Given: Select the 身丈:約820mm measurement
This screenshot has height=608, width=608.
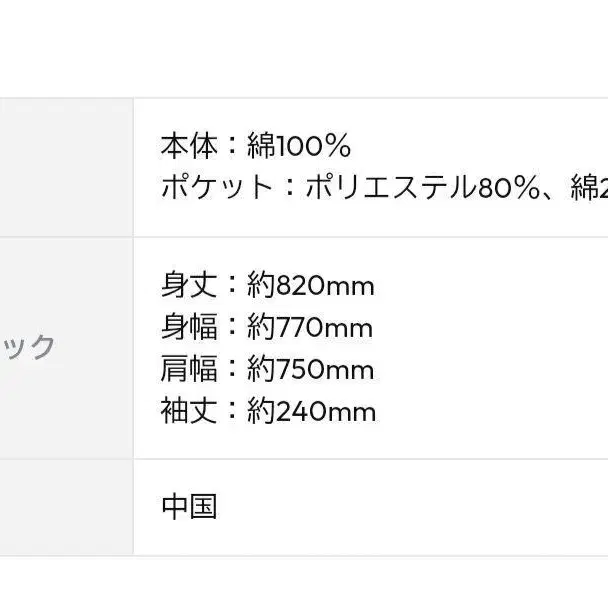Looking at the screenshot, I should pos(268,285).
